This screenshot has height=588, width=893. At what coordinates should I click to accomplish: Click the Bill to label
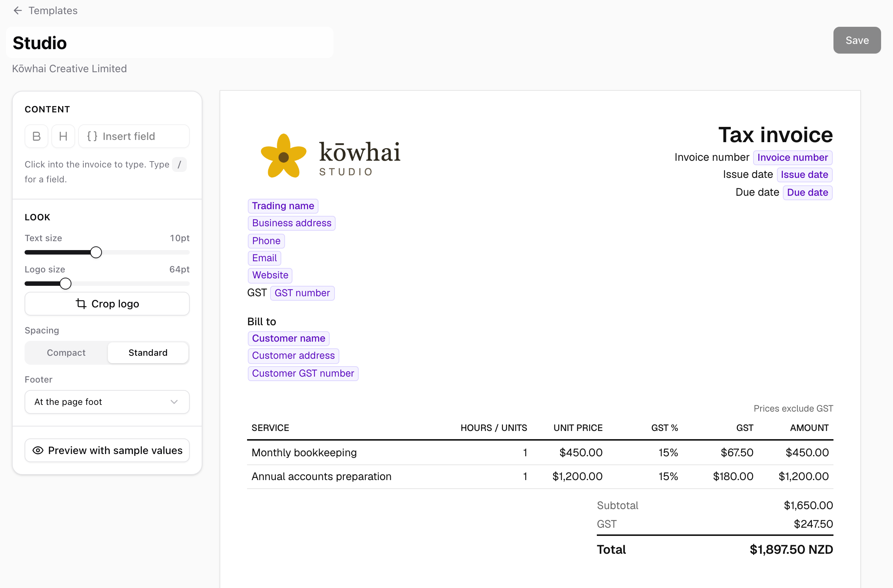pyautogui.click(x=262, y=322)
